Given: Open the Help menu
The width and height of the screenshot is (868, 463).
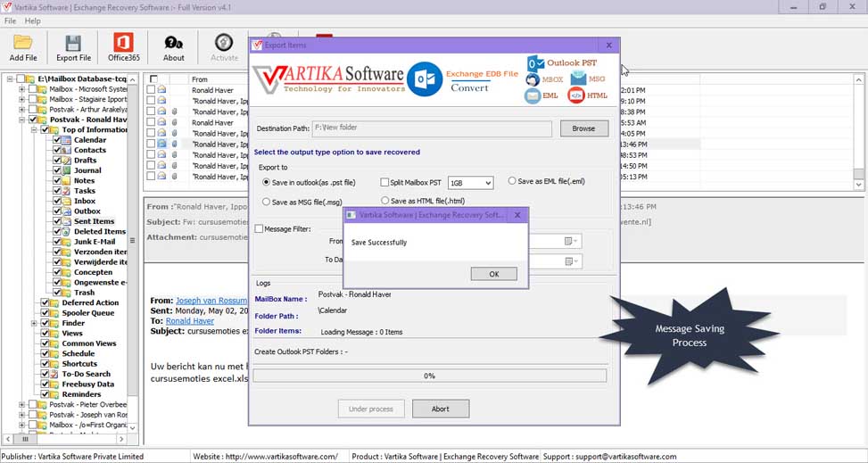Looking at the screenshot, I should [x=33, y=21].
